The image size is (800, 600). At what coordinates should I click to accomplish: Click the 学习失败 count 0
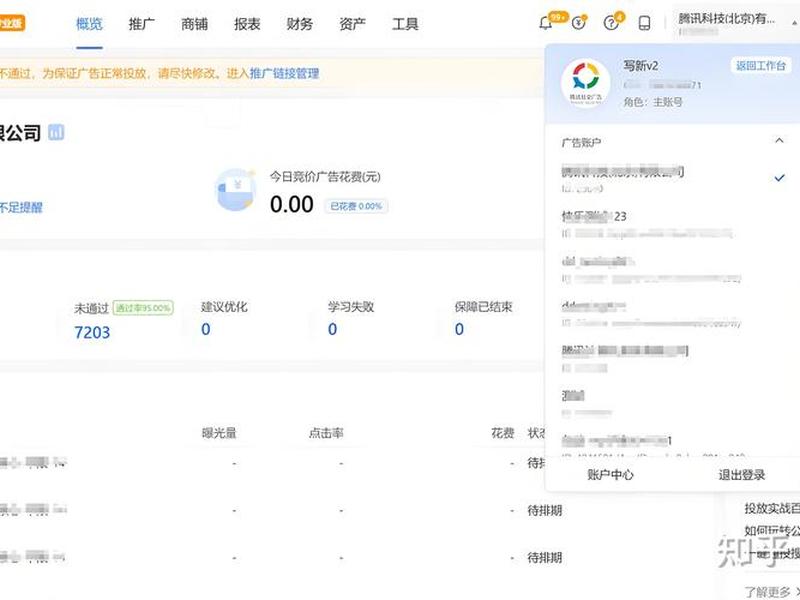pos(333,329)
